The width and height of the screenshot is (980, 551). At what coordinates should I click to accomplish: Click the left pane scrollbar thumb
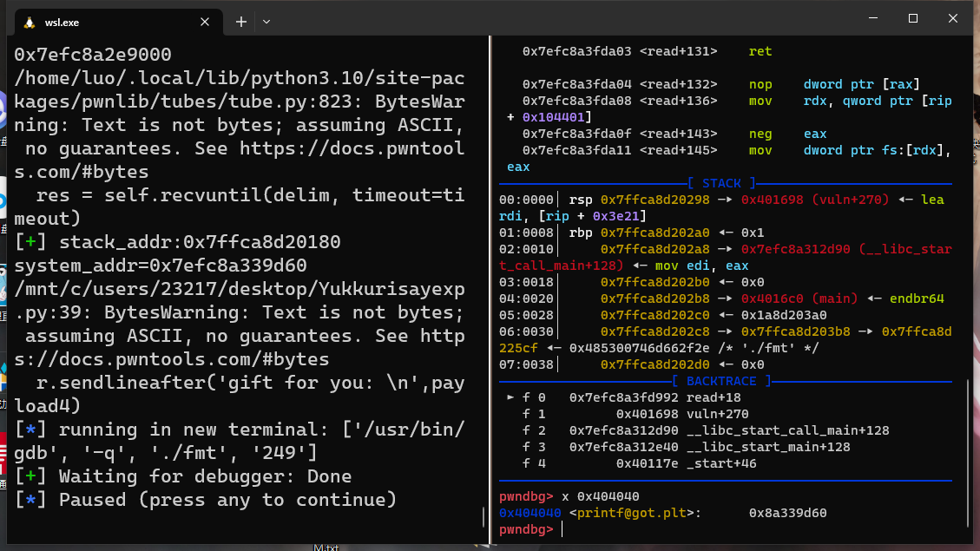tap(483, 516)
